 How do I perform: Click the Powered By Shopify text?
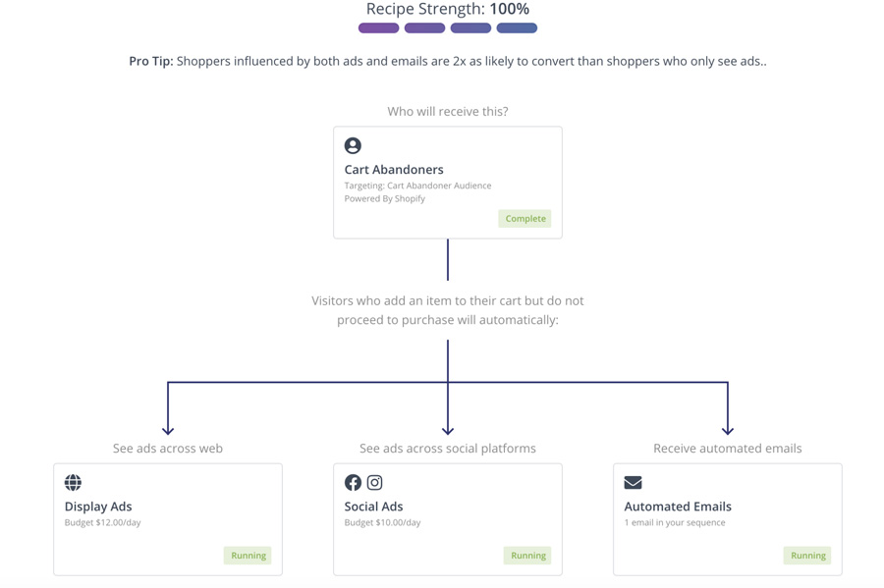[x=384, y=198]
